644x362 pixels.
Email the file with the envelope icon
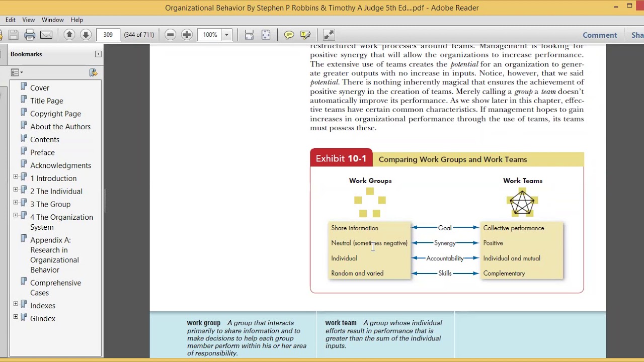pos(46,35)
